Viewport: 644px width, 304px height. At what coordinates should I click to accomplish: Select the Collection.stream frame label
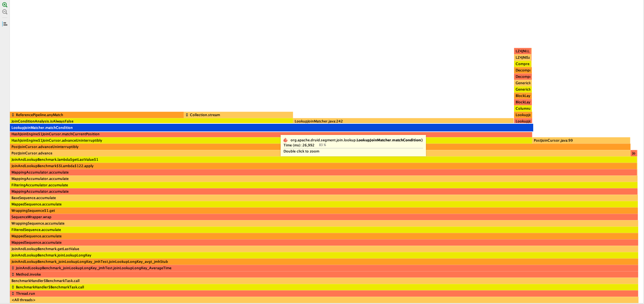point(205,115)
